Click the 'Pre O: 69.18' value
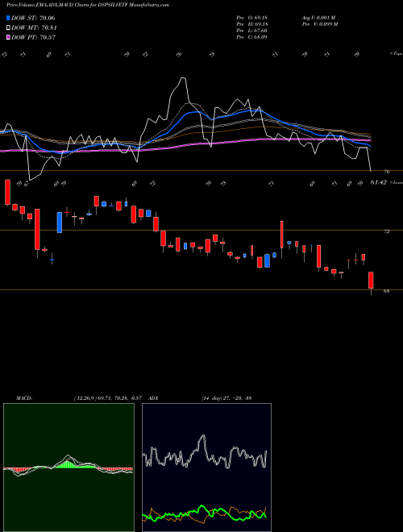403x532 pixels. point(252,18)
